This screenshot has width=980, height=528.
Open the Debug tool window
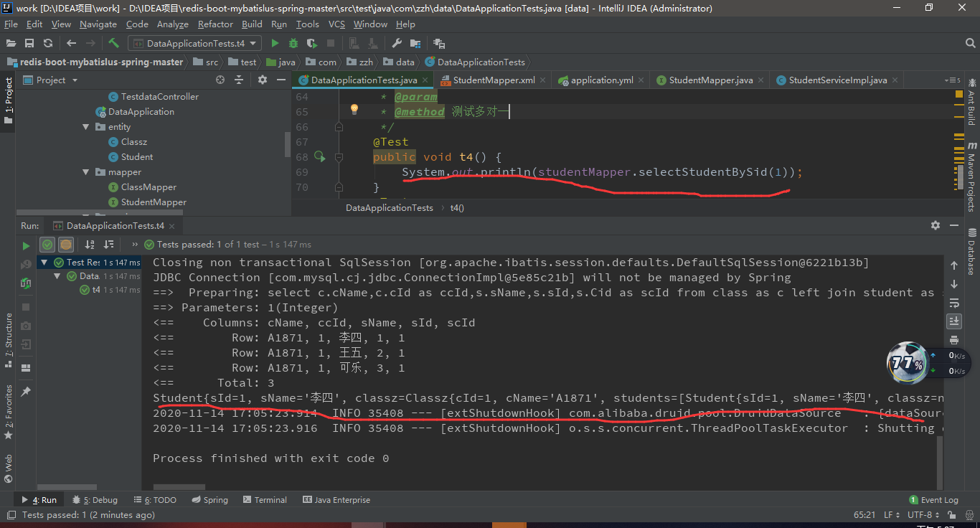point(95,500)
